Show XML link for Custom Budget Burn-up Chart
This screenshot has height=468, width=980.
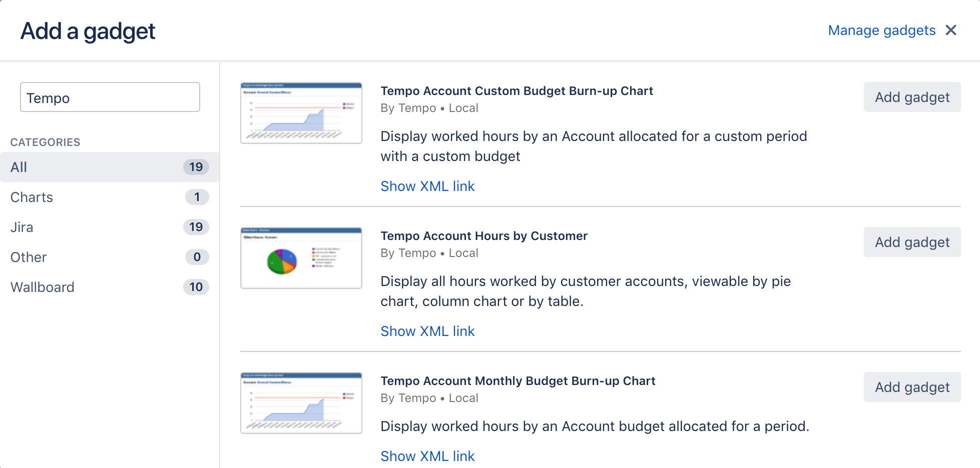click(427, 186)
